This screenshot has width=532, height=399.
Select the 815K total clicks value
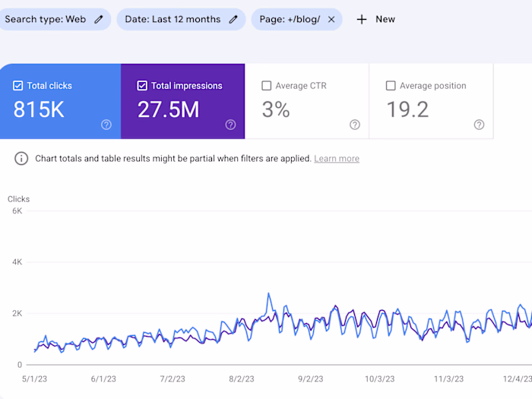[x=39, y=109]
